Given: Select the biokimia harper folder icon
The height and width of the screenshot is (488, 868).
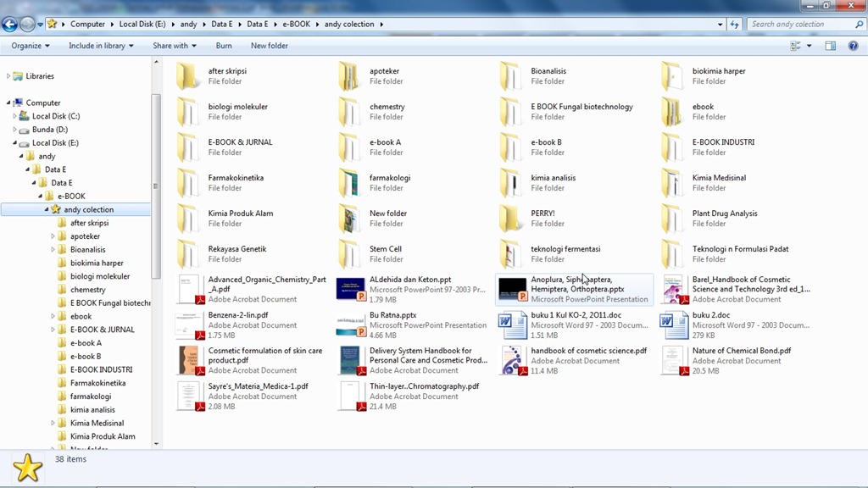Looking at the screenshot, I should (672, 75).
